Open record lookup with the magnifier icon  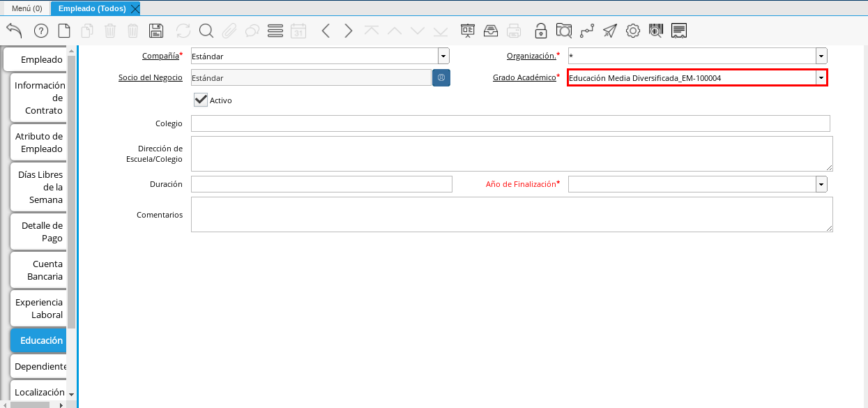click(x=206, y=30)
